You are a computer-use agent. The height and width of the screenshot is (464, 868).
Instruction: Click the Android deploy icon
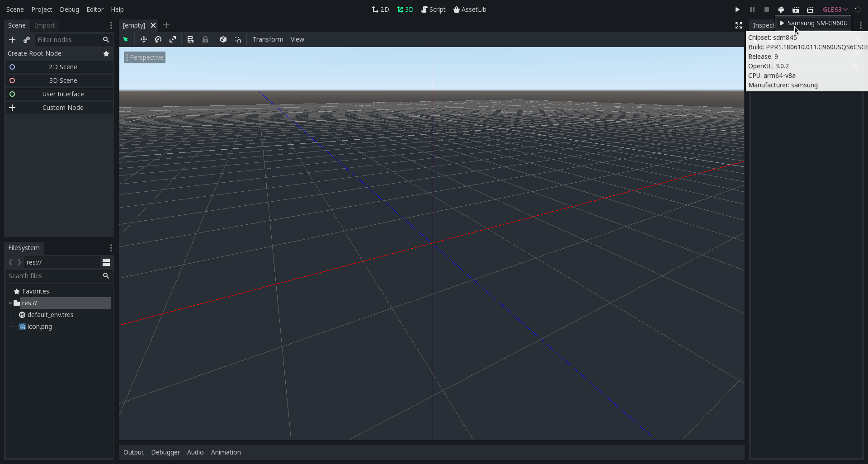point(781,9)
